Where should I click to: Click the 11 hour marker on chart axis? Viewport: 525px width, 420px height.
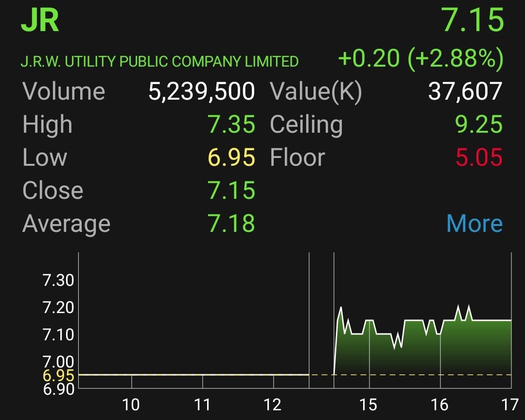pos(202,405)
